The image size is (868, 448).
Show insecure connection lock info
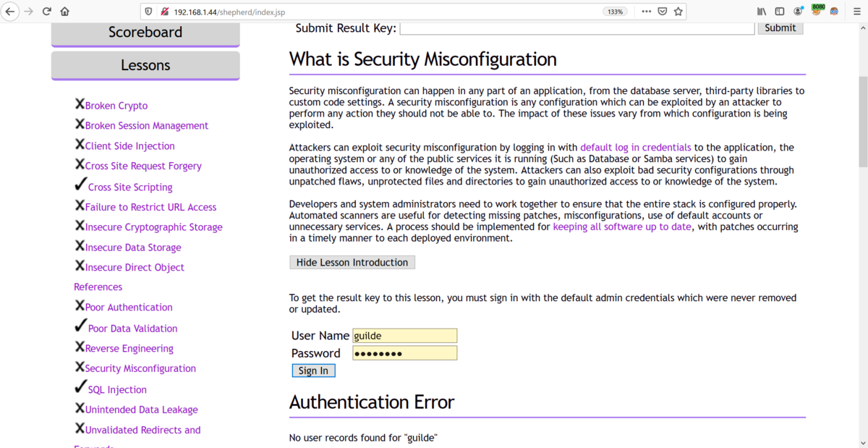tap(164, 12)
